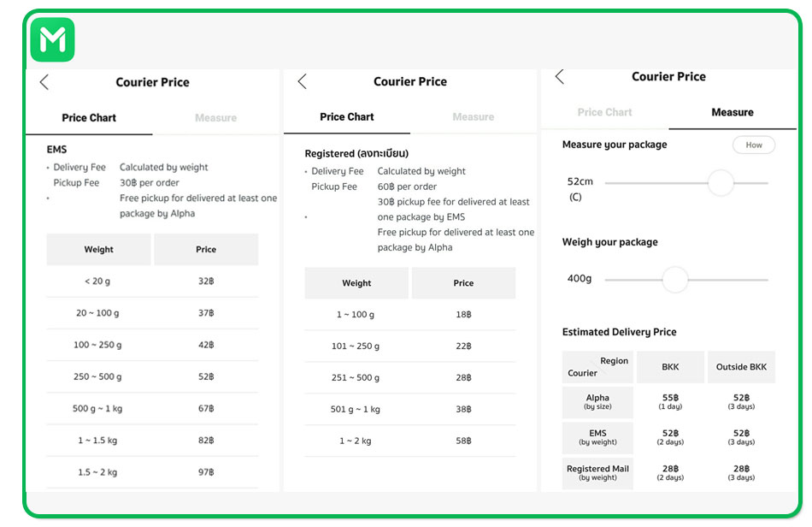Screen dimensions: 812x527
Task: Go back from the EMS Courier Price screen
Action: pyautogui.click(x=44, y=82)
